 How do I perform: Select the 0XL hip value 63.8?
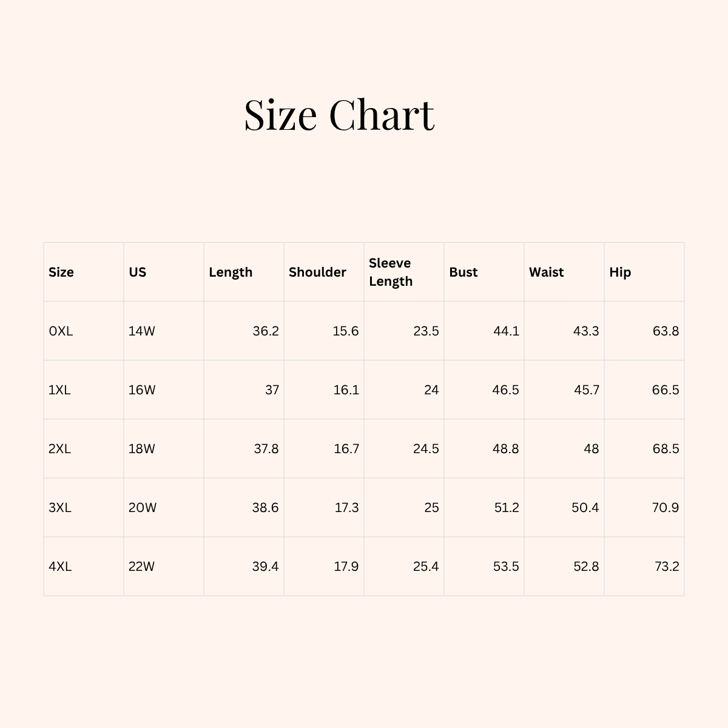[x=666, y=331]
